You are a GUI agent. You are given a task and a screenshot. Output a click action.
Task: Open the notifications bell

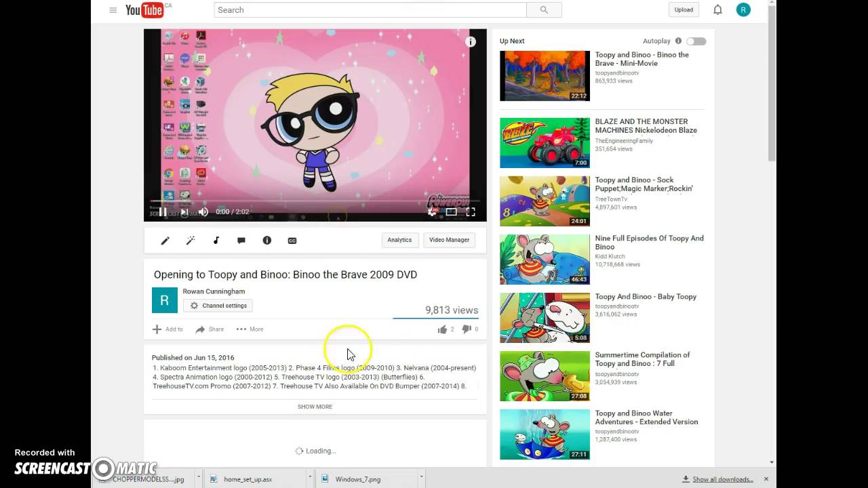pos(717,9)
